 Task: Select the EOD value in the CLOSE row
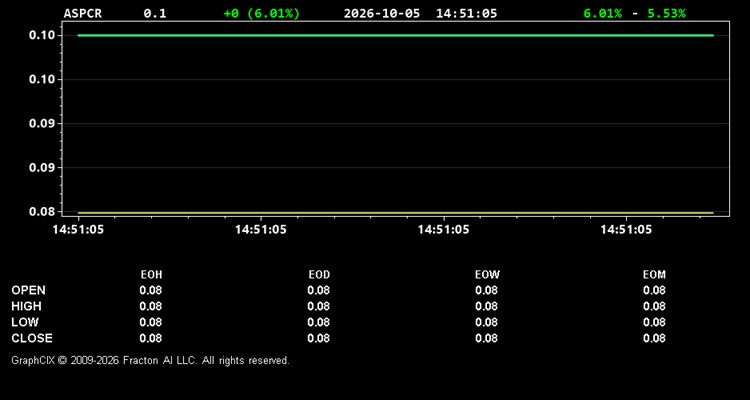coord(319,338)
